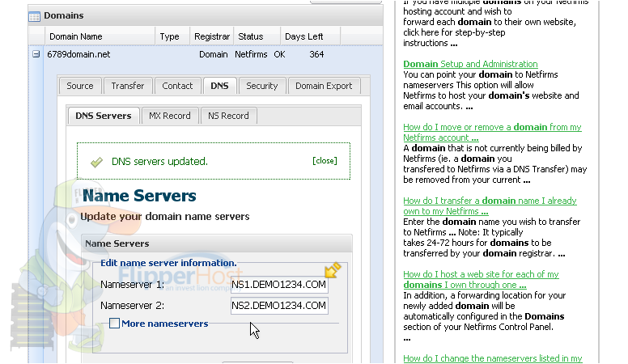Screen dimensions: 628x364
Task: Close the DNS servers updated message
Action: (x=325, y=161)
